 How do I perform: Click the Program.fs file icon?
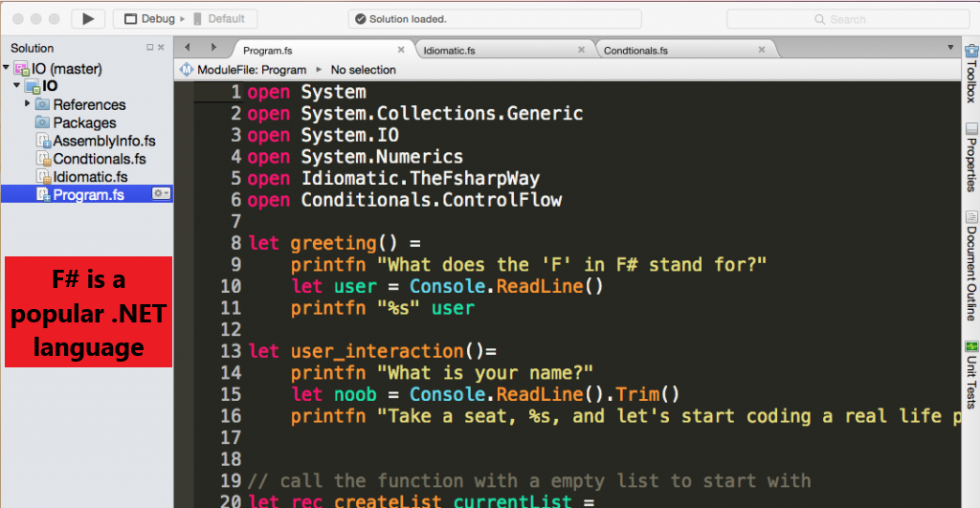43,195
